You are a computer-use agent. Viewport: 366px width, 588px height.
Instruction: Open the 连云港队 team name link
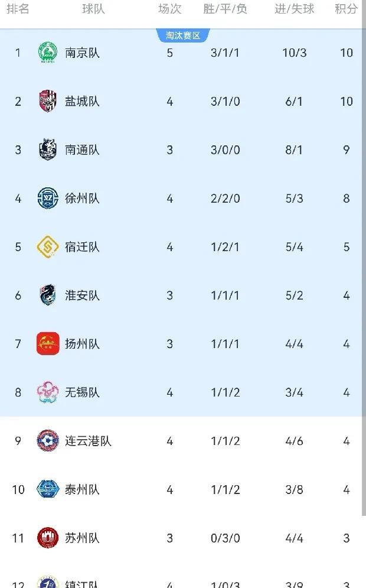88,441
